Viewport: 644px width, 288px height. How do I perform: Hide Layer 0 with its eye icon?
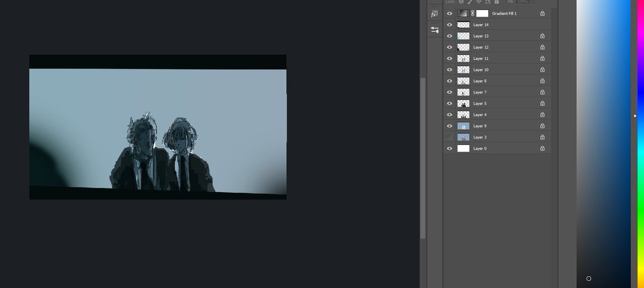[x=450, y=149]
